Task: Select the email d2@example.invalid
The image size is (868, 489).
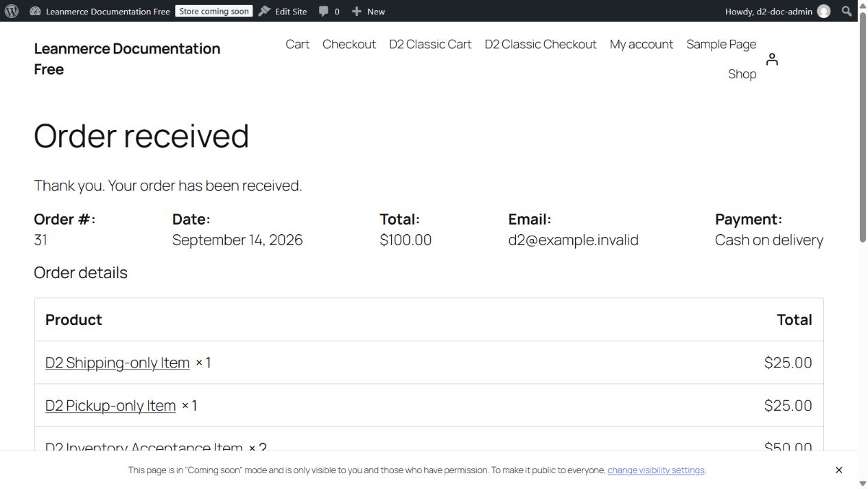Action: click(x=573, y=240)
